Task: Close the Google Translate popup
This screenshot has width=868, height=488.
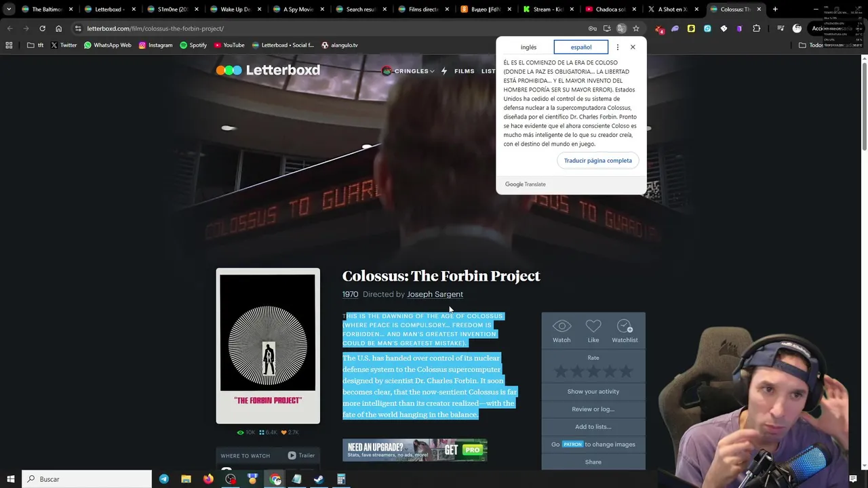Action: pyautogui.click(x=633, y=47)
